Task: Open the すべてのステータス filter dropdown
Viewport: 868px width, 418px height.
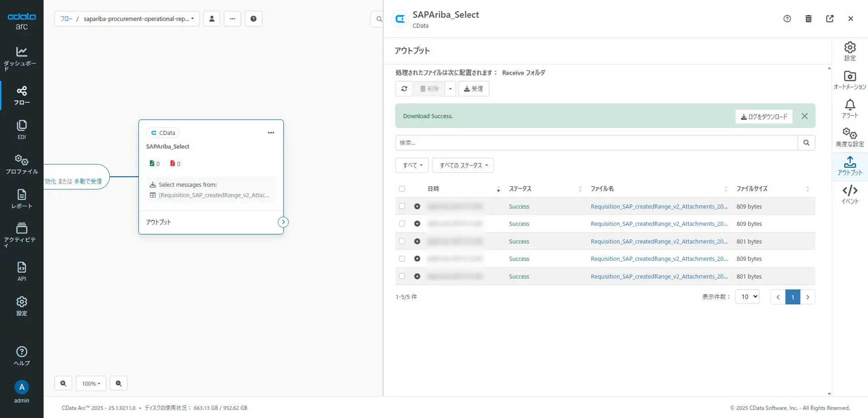Action: pyautogui.click(x=463, y=165)
